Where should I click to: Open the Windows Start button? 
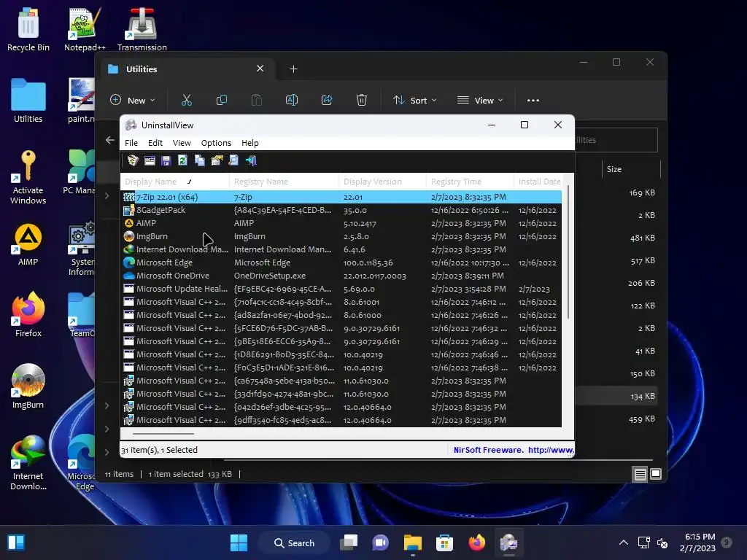coord(239,542)
